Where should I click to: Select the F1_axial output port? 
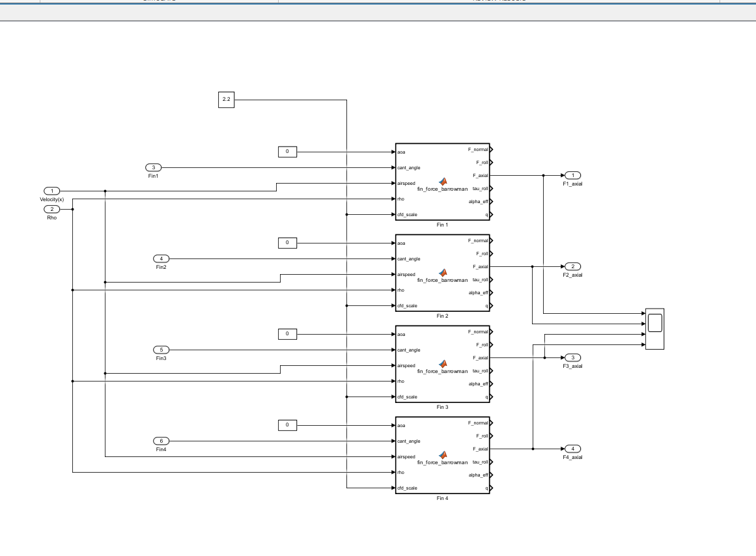[x=573, y=176]
